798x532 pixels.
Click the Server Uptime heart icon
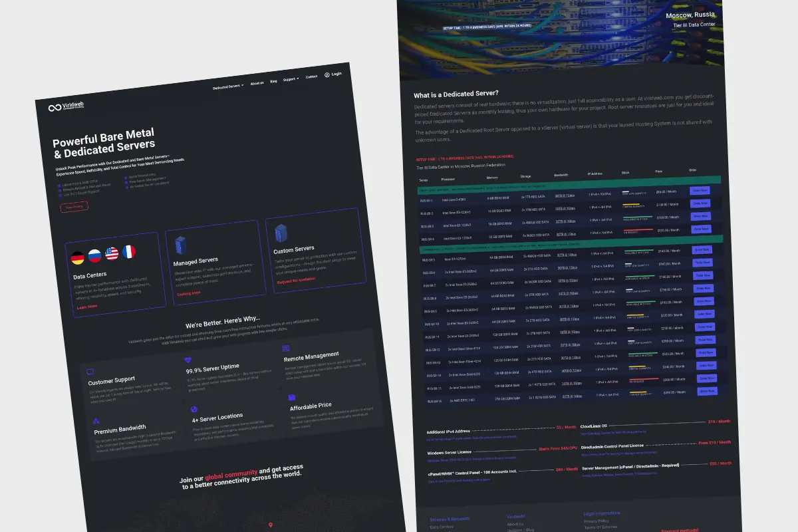point(188,360)
